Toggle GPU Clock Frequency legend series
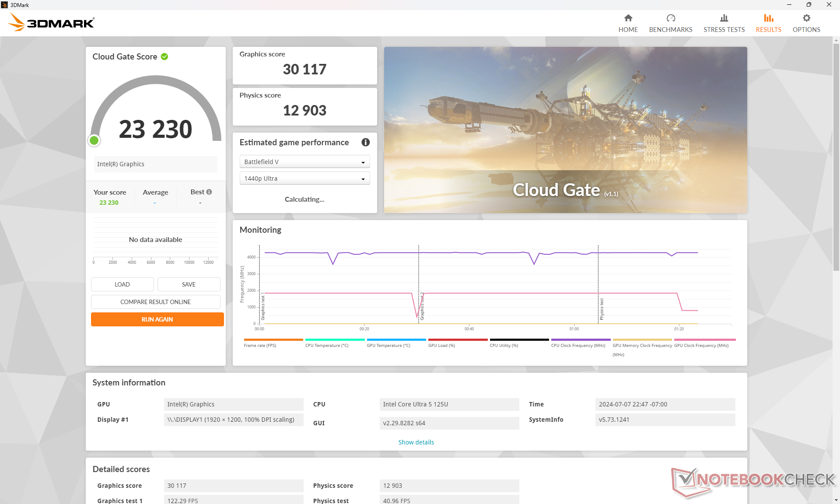Screen dimensions: 840x504 point(701,345)
